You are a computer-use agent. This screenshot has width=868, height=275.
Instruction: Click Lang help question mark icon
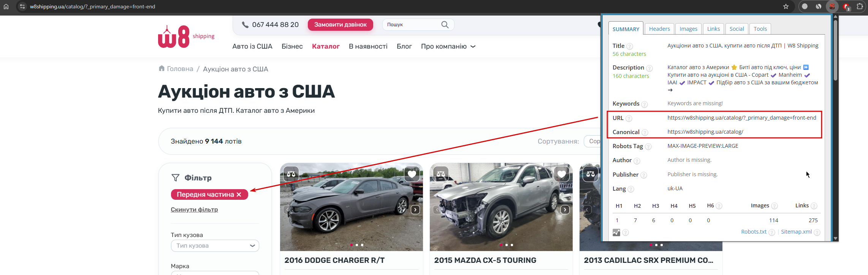(631, 189)
